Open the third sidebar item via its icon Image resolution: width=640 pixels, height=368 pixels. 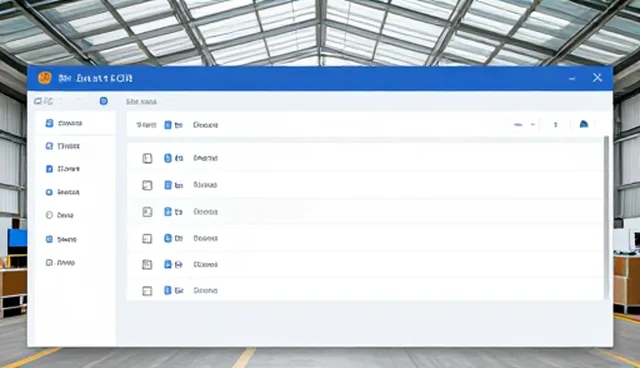pyautogui.click(x=49, y=169)
